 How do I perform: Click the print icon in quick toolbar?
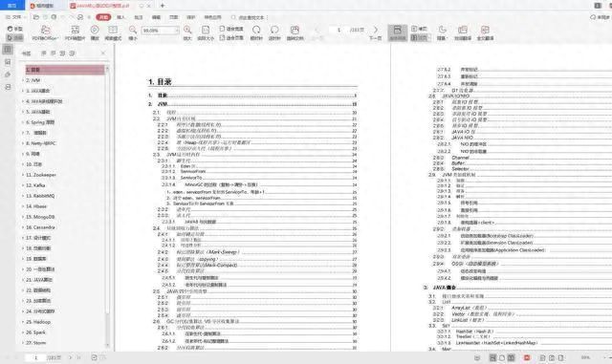point(54,17)
